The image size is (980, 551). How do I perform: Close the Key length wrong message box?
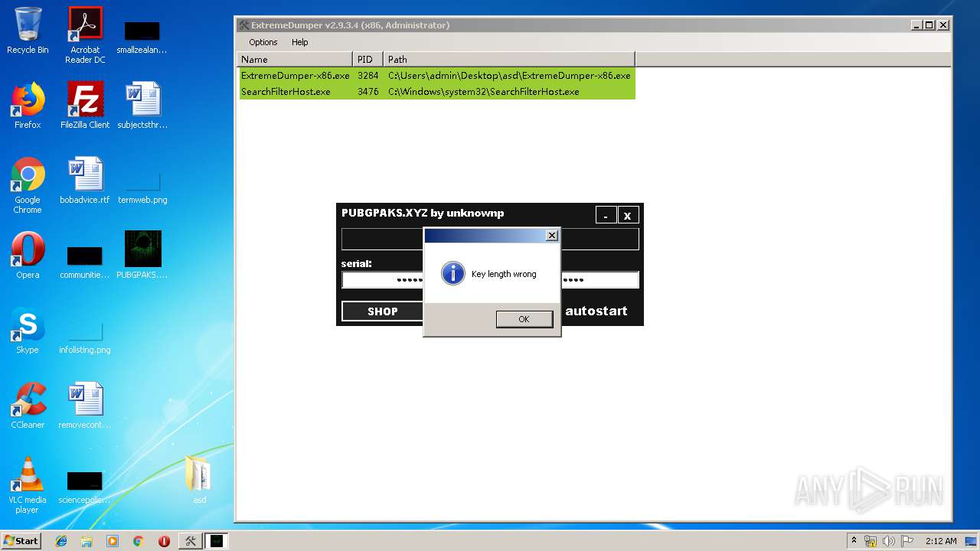tap(551, 236)
